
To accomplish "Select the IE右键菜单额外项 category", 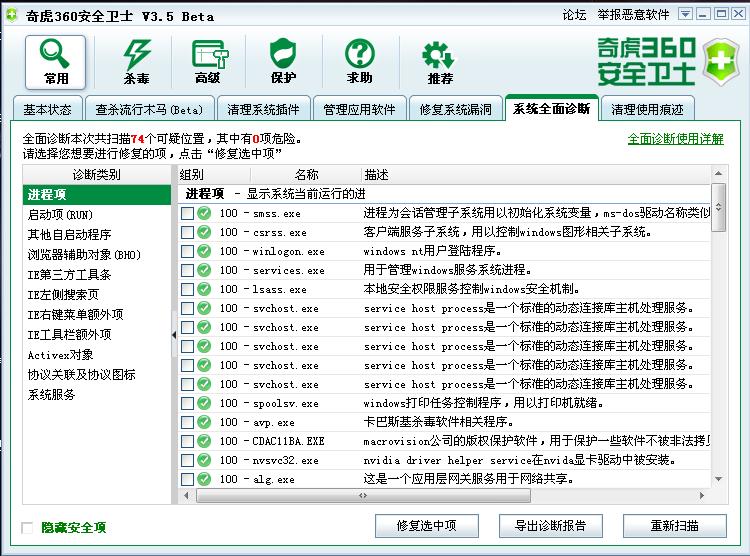I will [97, 314].
